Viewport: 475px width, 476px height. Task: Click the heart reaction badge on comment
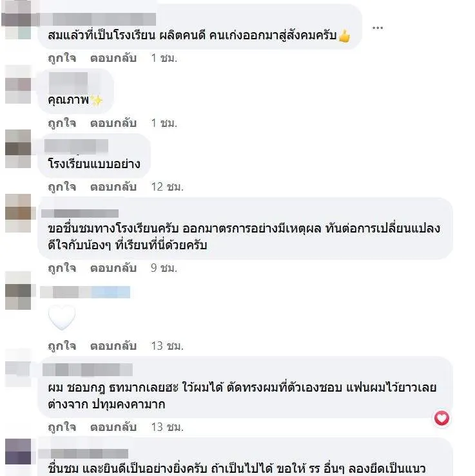point(441,418)
